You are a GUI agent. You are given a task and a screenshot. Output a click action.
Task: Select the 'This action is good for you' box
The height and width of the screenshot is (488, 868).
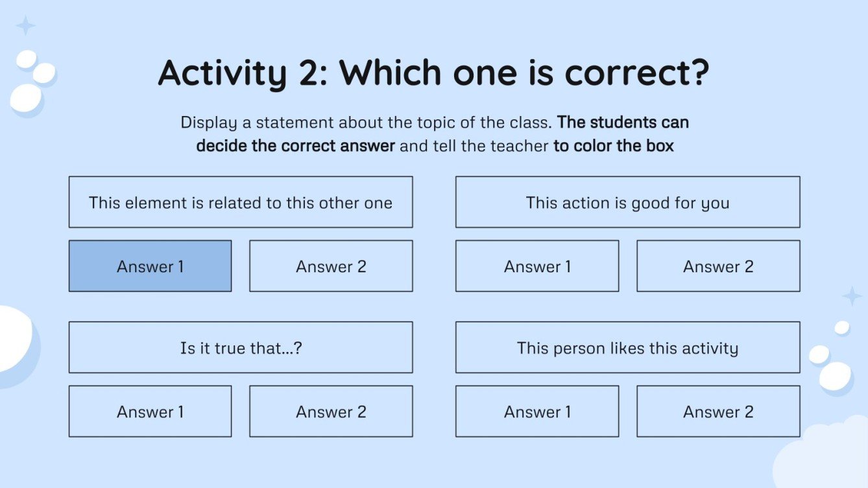coord(627,202)
